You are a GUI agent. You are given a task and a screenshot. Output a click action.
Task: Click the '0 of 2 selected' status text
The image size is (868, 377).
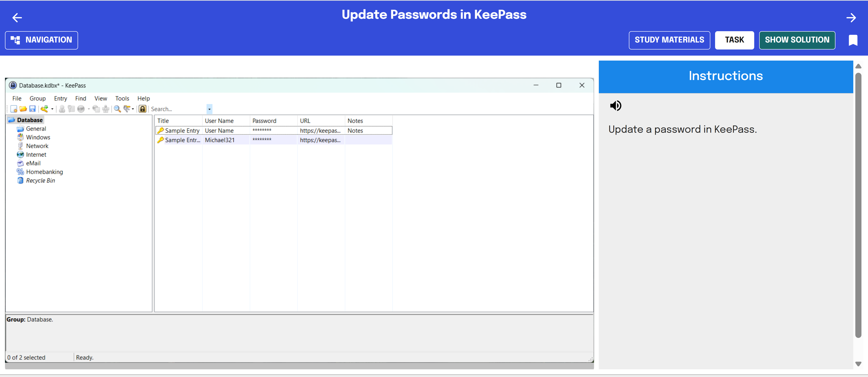[26, 358]
